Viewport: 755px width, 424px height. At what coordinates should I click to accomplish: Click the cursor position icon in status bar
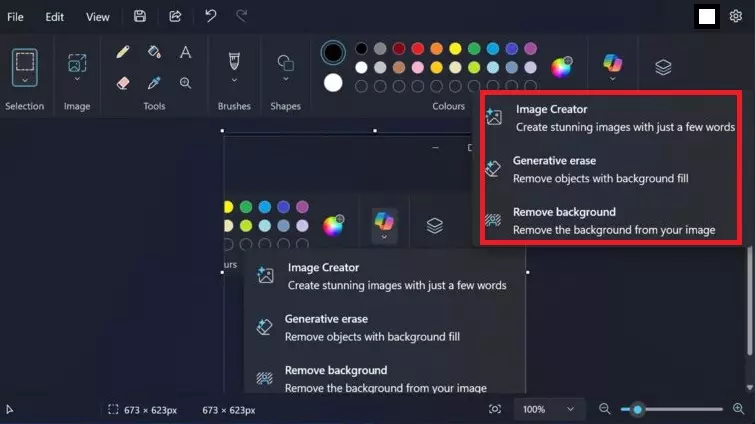(x=9, y=410)
